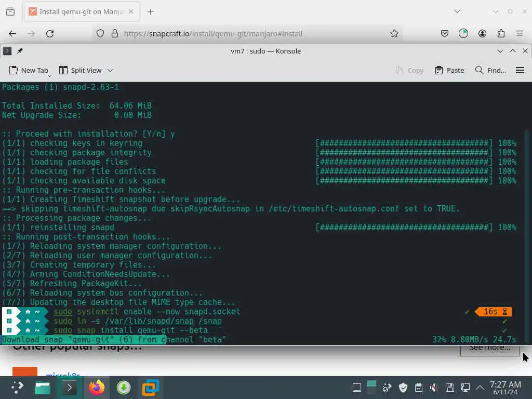The width and height of the screenshot is (532, 399).
Task: Open tracking protection shield icon
Action: [x=100, y=34]
